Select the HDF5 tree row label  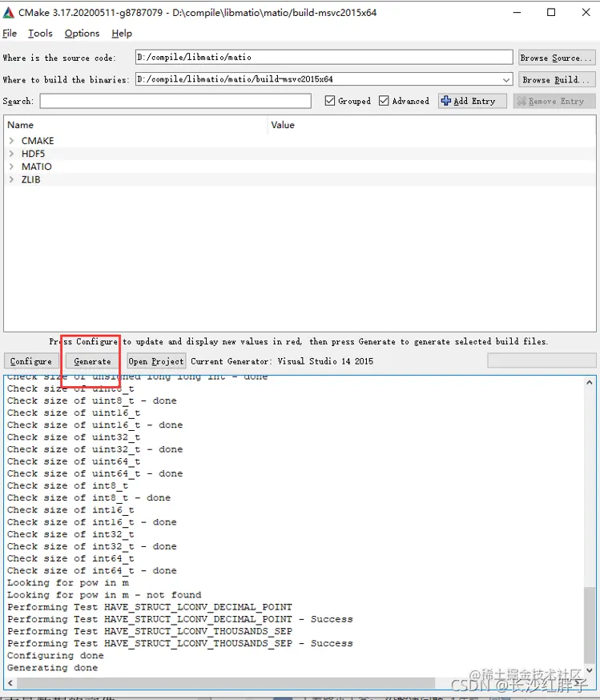[x=33, y=154]
